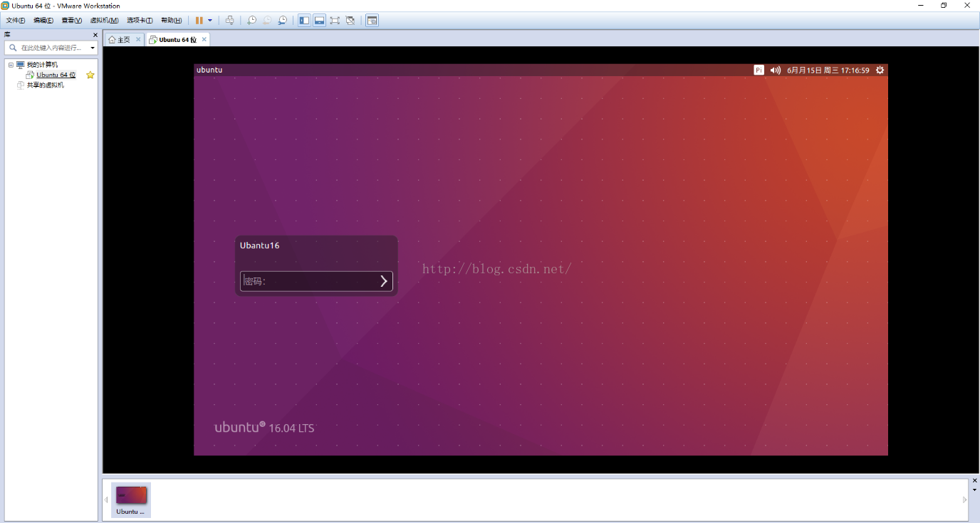
Task: Select the Ubuntu thumbnail in the bottom bar
Action: click(x=131, y=500)
